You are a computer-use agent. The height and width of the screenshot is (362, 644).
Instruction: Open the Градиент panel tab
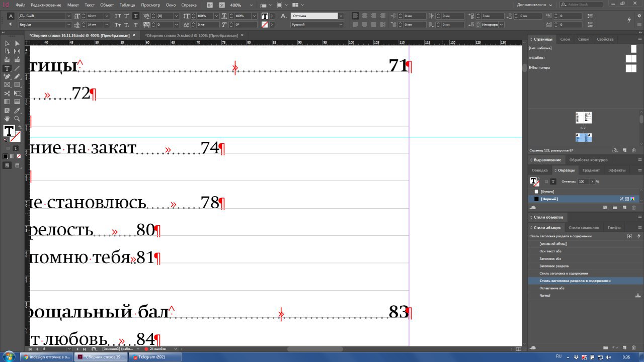click(591, 170)
